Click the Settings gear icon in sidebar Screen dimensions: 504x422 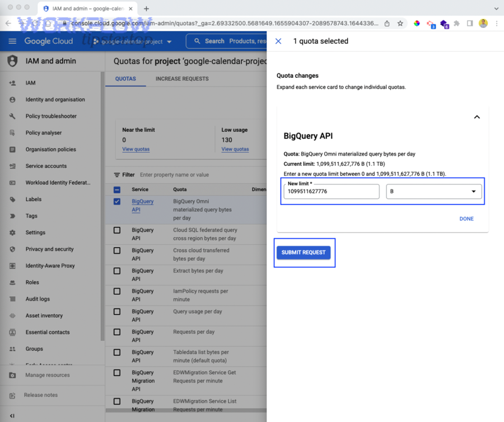click(x=12, y=233)
